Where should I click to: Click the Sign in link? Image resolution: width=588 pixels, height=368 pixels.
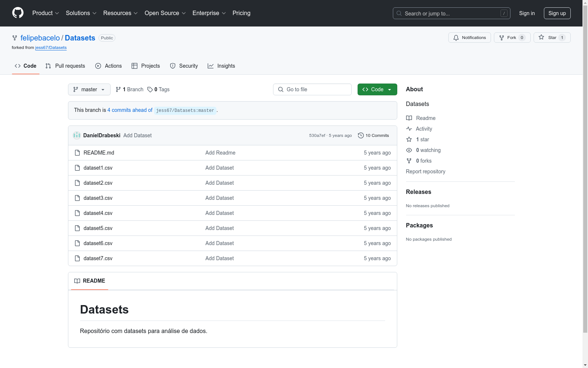click(527, 13)
